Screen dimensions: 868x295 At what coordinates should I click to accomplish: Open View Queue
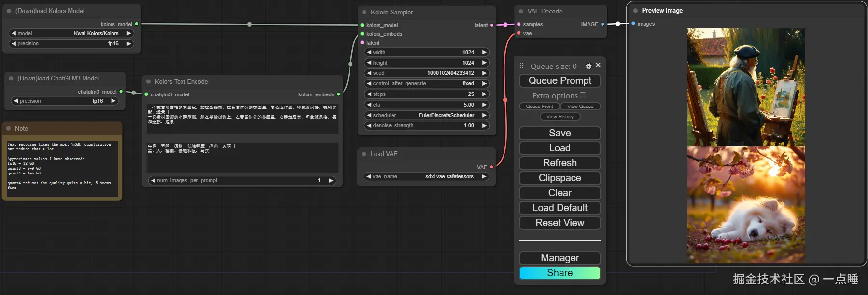580,106
